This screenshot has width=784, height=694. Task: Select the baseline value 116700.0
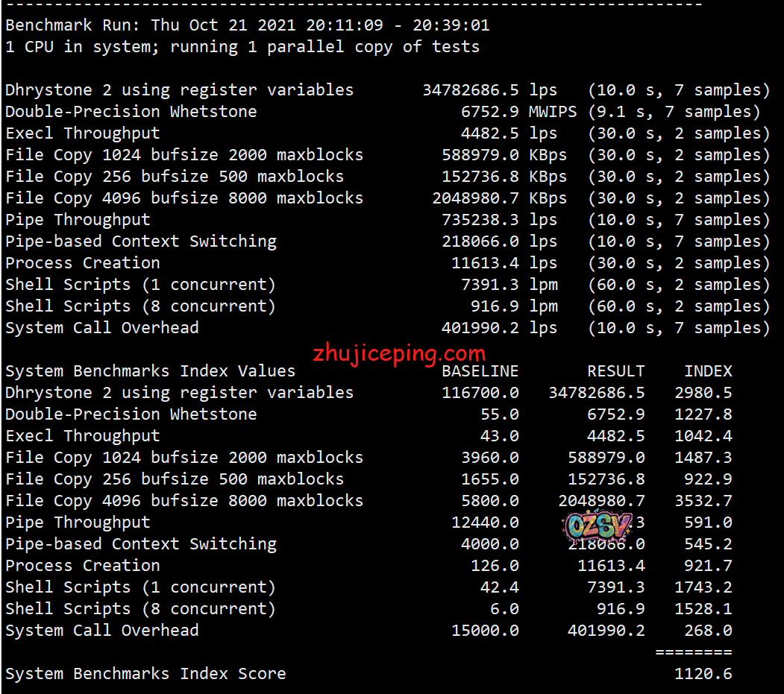(x=480, y=393)
